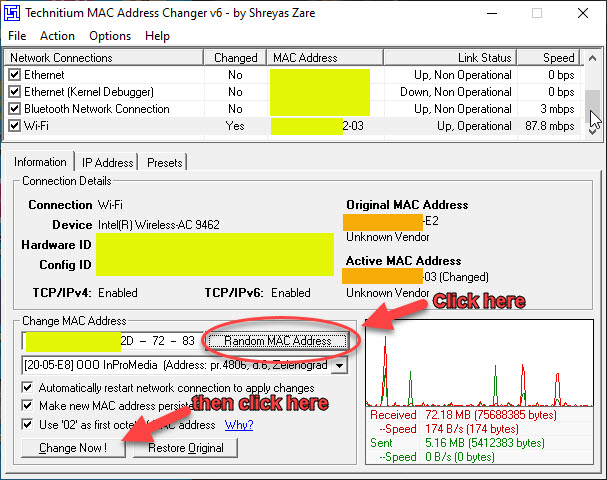The height and width of the screenshot is (480, 607).
Task: Switch to the Information tab
Action: coord(40,162)
